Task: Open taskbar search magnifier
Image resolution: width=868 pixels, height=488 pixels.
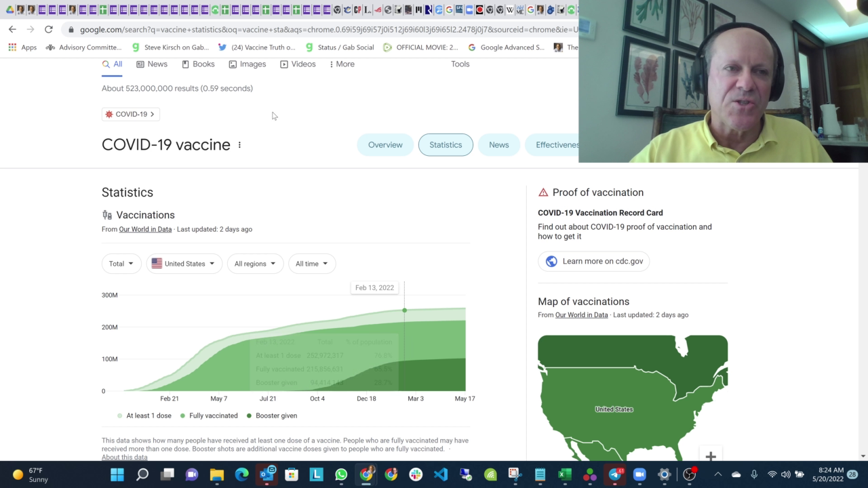Action: 142,474
